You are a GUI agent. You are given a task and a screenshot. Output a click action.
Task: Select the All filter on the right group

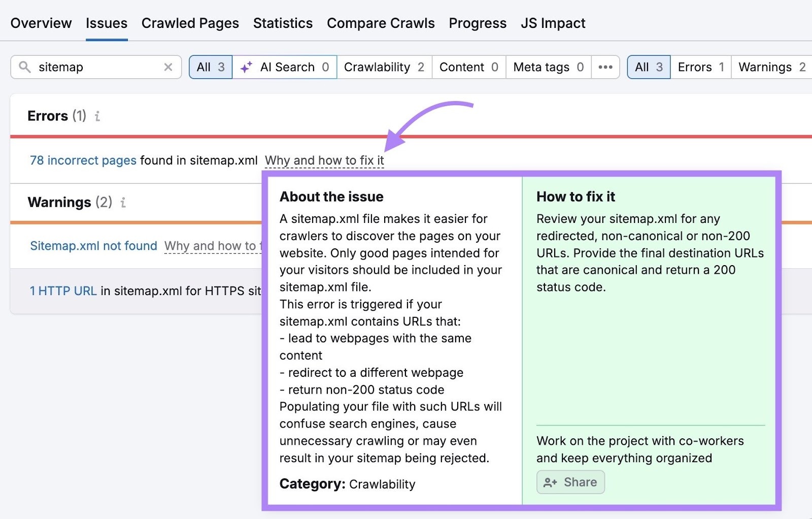click(x=648, y=67)
